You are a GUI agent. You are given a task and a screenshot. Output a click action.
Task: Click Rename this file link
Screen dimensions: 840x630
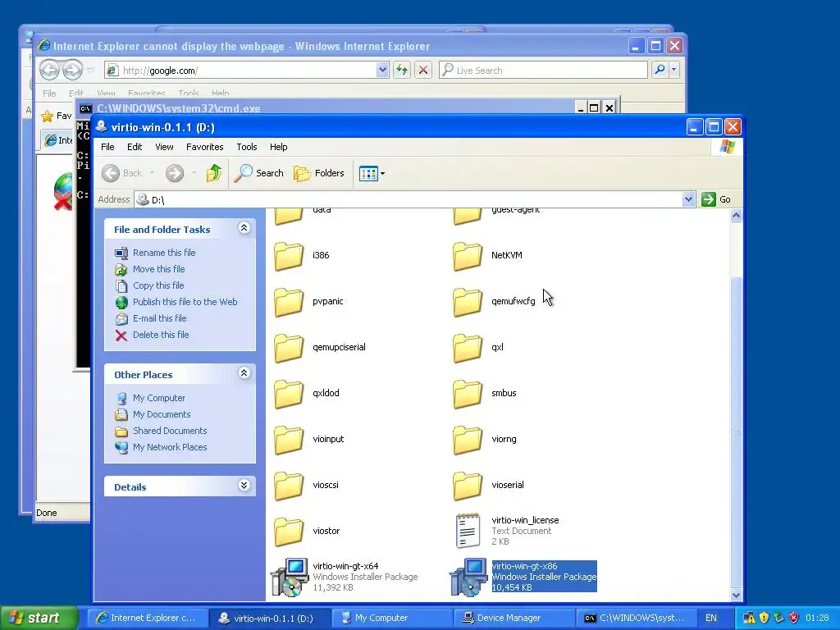pyautogui.click(x=164, y=253)
